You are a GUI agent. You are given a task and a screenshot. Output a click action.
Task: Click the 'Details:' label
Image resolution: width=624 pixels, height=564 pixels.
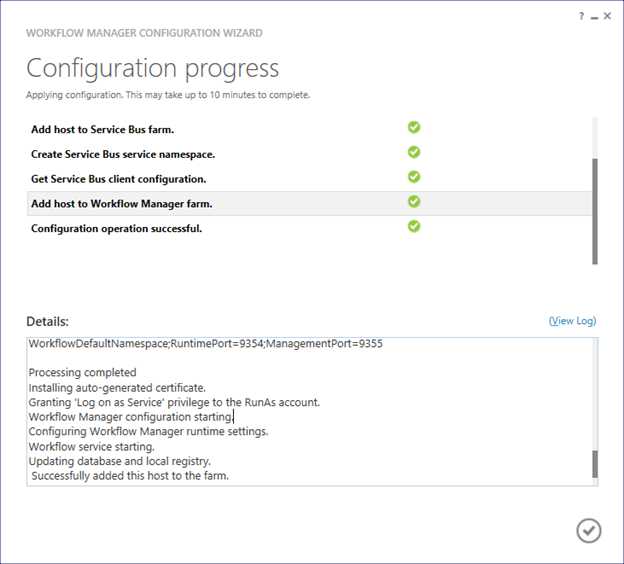tap(47, 321)
